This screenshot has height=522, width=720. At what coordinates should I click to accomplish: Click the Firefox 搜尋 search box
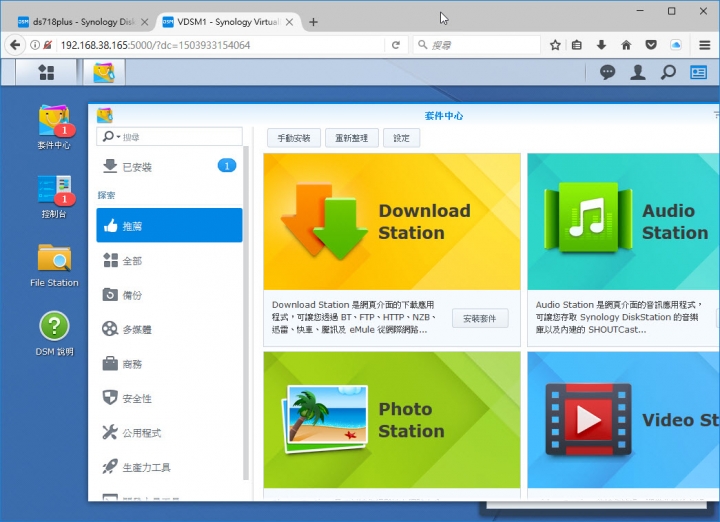click(477, 45)
